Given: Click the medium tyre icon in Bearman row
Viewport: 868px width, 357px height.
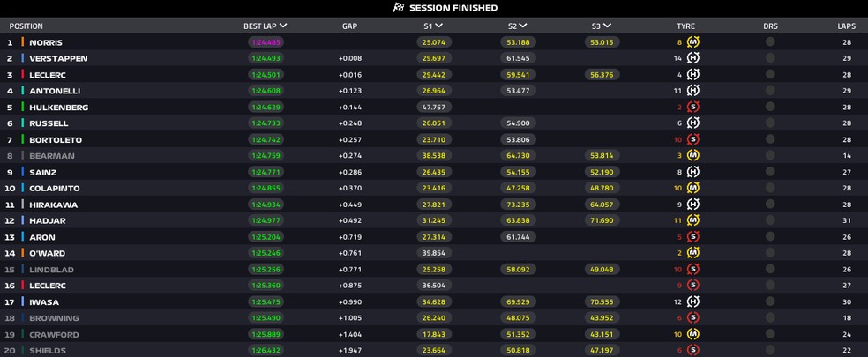Looking at the screenshot, I should [693, 155].
